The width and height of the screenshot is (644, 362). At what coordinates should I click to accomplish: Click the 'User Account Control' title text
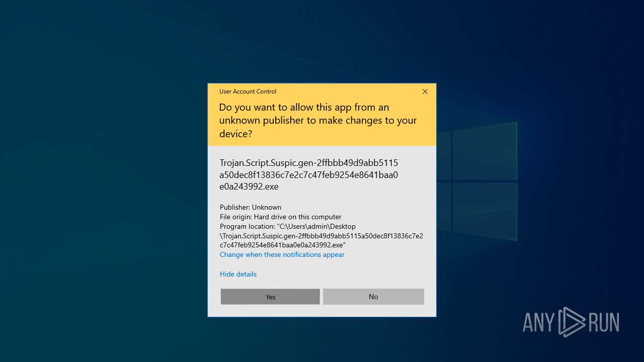[248, 92]
